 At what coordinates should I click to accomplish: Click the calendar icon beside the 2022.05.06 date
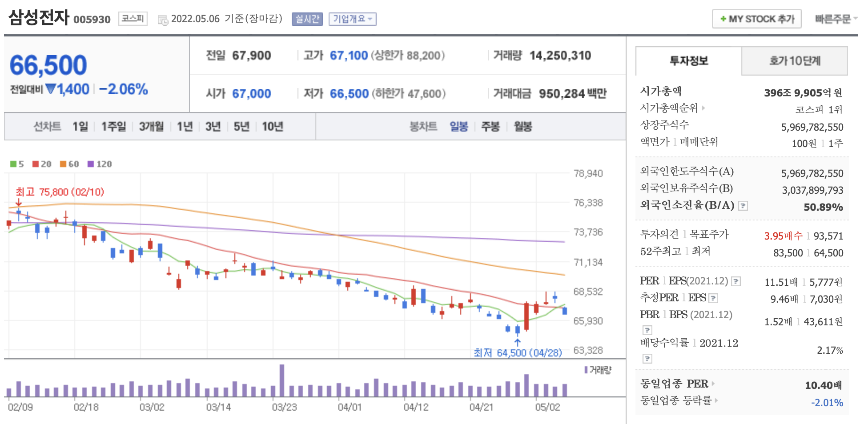[x=163, y=20]
